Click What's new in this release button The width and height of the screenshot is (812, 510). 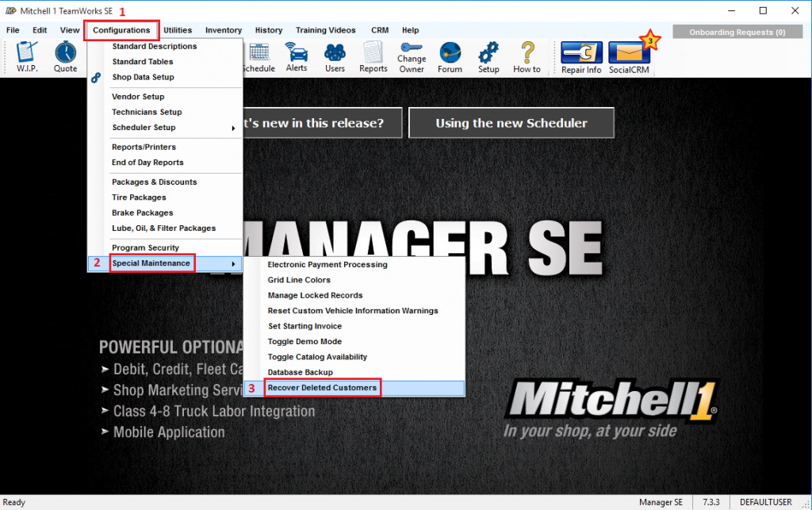[x=322, y=123]
